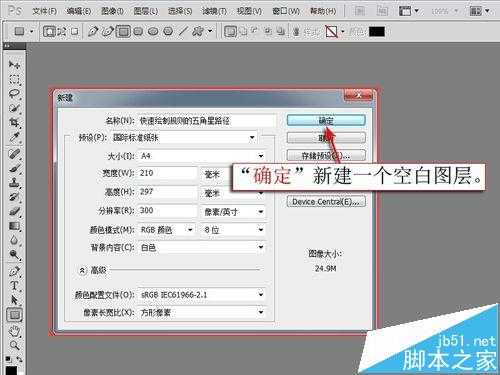Open the 滤镜(T) menu
This screenshot has width=500, height=375.
[215, 11]
